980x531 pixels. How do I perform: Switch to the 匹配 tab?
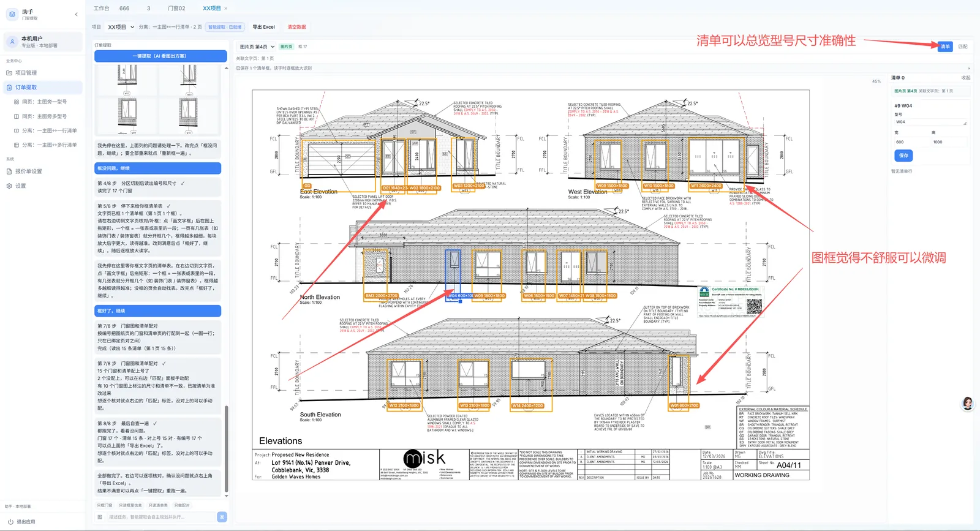tap(963, 47)
